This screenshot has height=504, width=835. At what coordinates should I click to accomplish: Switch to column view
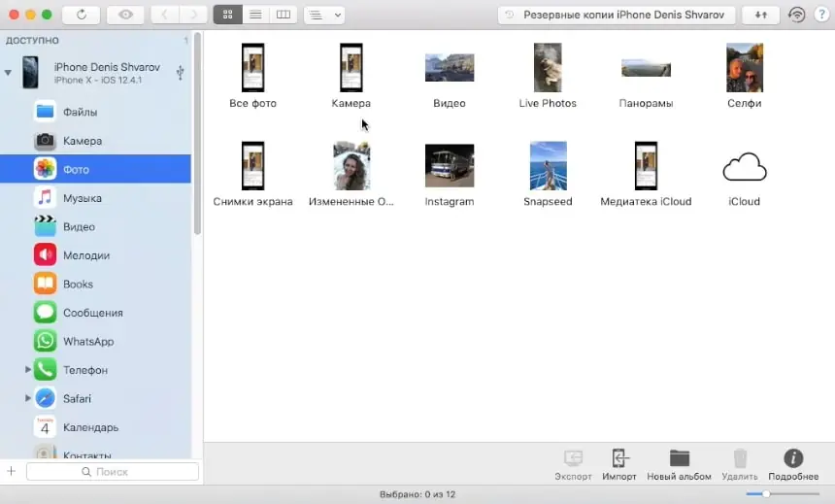pyautogui.click(x=284, y=15)
